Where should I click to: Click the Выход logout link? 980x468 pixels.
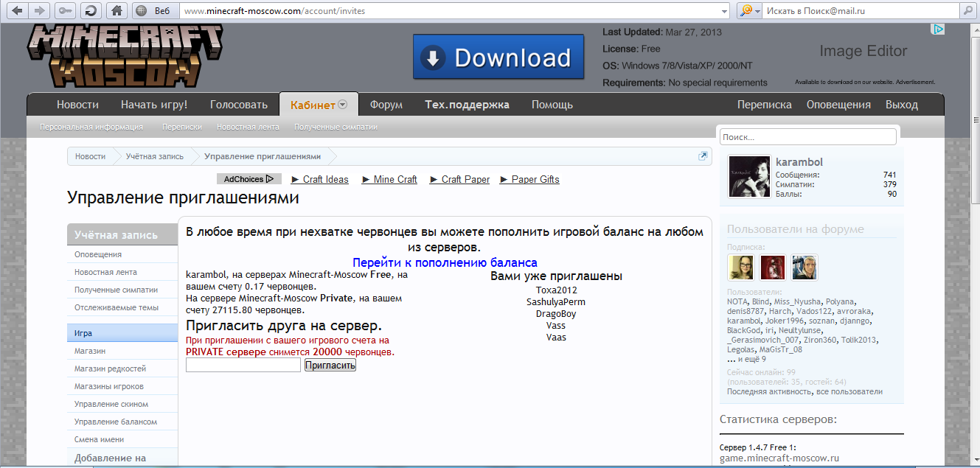pos(901,105)
